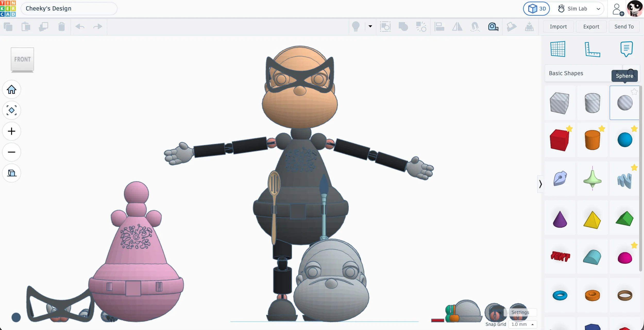
Task: Click the Paste icon in toolbar
Action: 26,27
